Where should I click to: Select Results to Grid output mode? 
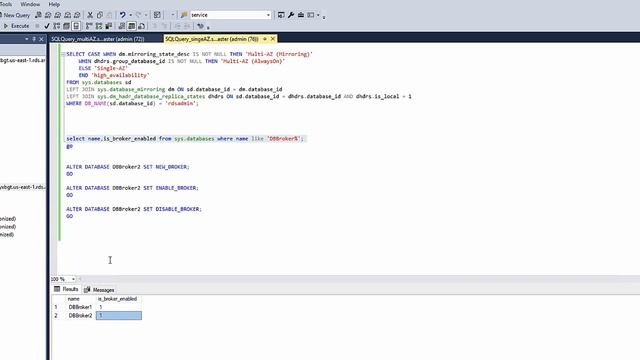pyautogui.click(x=131, y=26)
